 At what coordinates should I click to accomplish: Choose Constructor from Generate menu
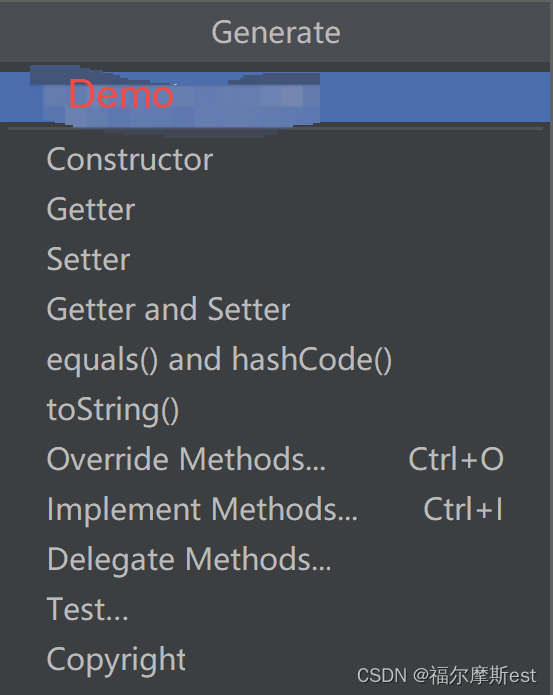[x=275, y=159]
